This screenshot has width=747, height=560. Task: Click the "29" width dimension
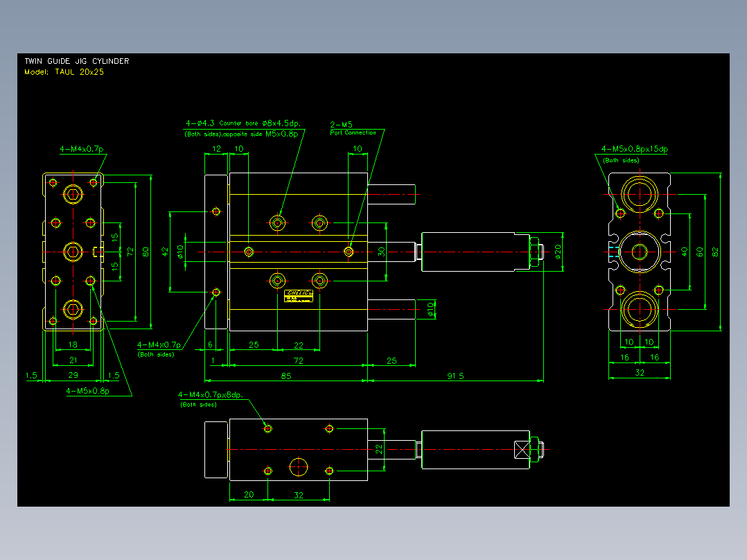[x=73, y=375]
